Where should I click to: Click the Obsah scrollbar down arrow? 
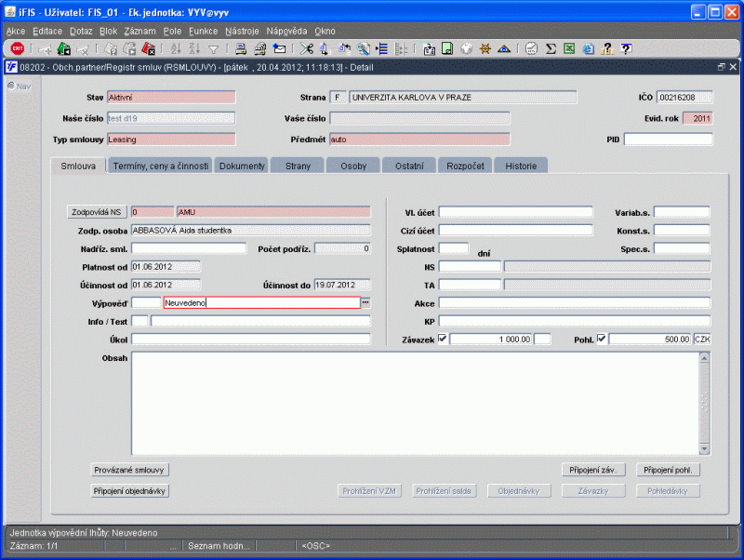coord(704,448)
